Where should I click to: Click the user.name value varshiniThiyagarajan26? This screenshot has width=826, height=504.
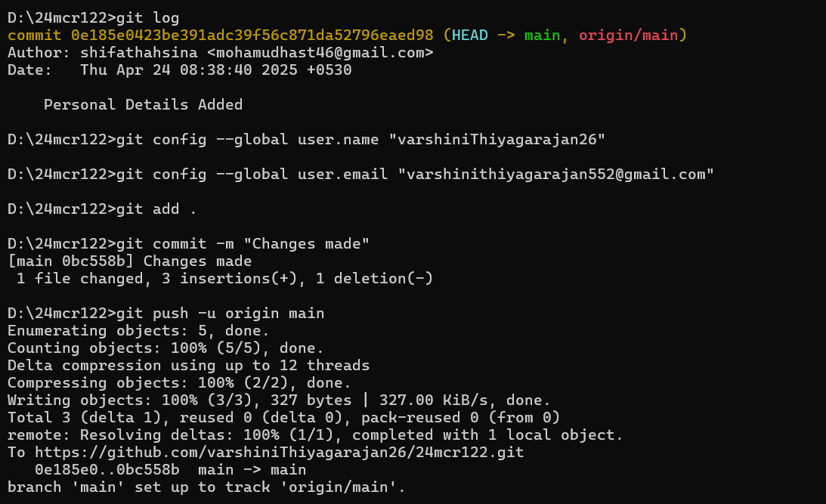pyautogui.click(x=497, y=140)
